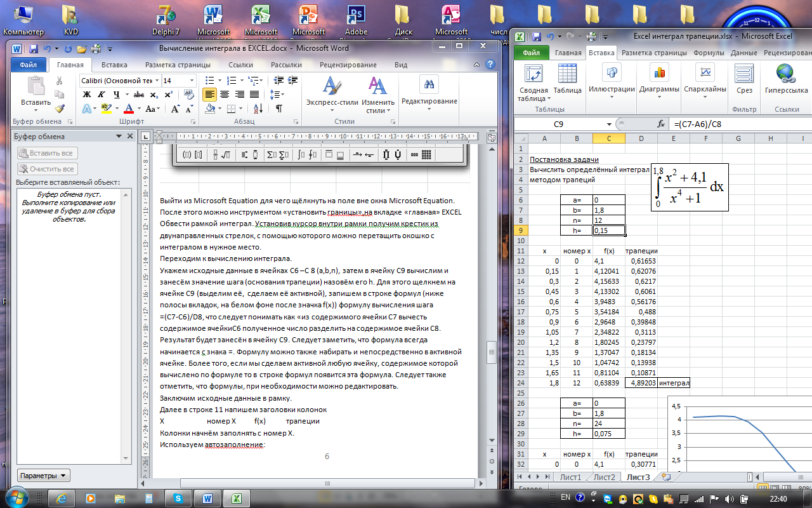Toggle italic К formatting in Word
Viewport: 812px width, 508px height.
pyautogui.click(x=101, y=95)
